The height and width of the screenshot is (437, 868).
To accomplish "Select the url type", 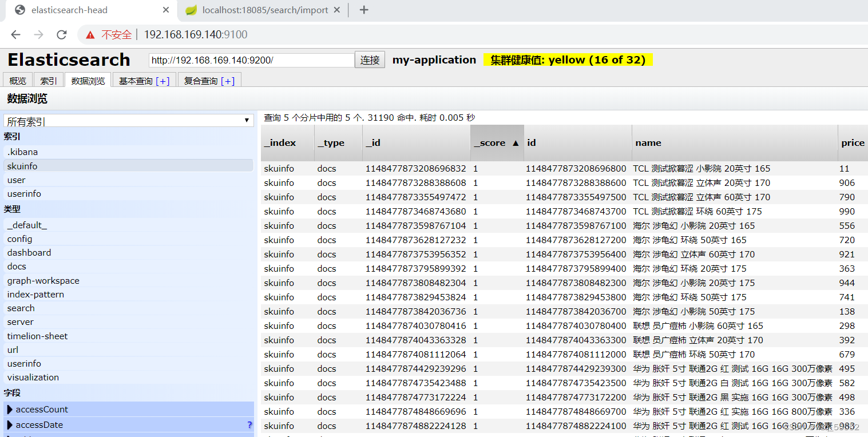I will click(x=129, y=350).
